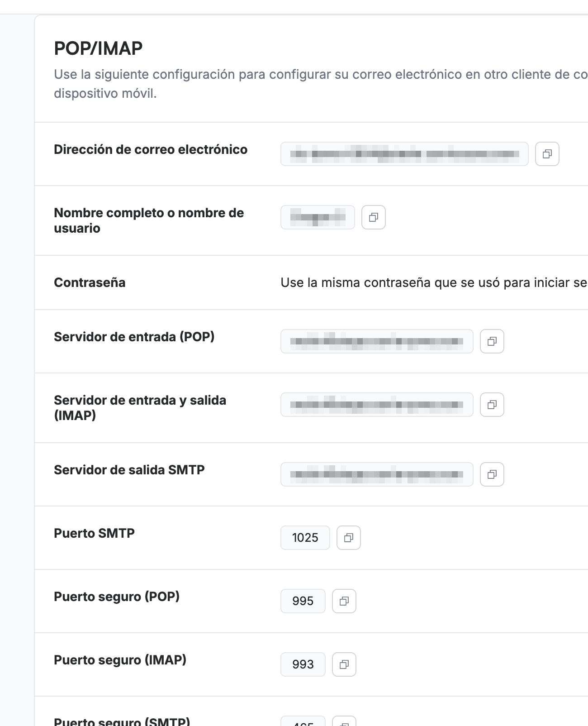
Task: Select the blurred email address field
Action: coord(404,154)
